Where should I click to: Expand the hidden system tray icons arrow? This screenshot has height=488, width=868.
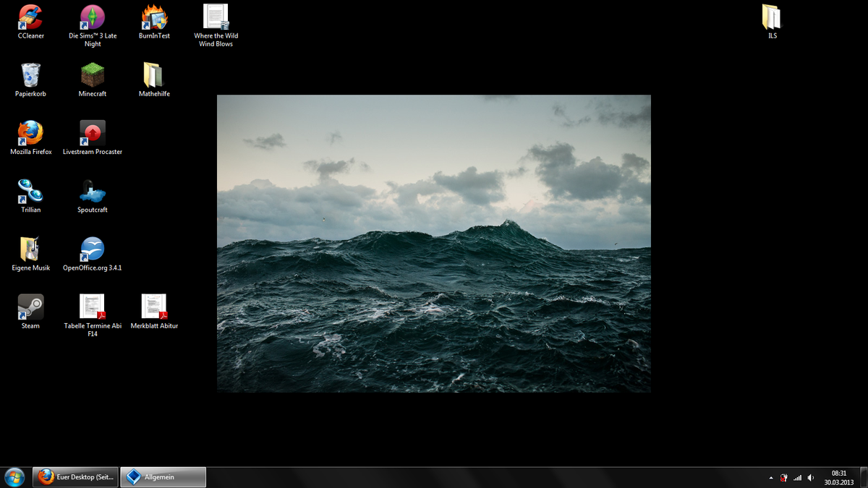point(771,478)
